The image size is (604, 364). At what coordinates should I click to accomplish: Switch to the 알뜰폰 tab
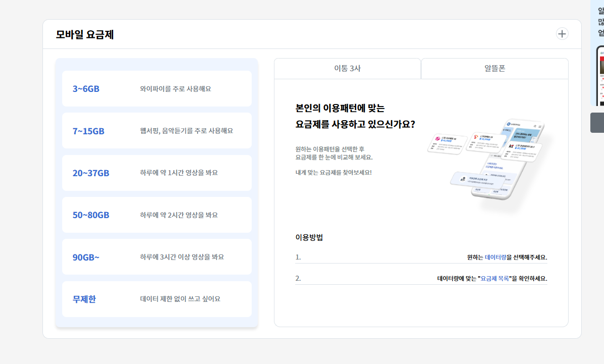tap(494, 68)
